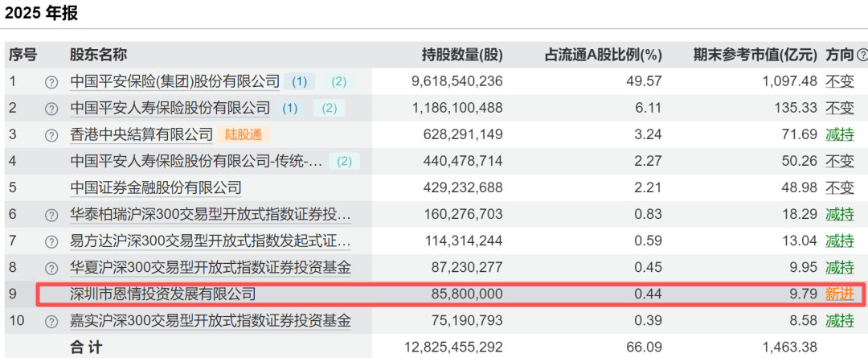Open help icon in 华夏沪深300 row
The height and width of the screenshot is (358, 868).
51,268
